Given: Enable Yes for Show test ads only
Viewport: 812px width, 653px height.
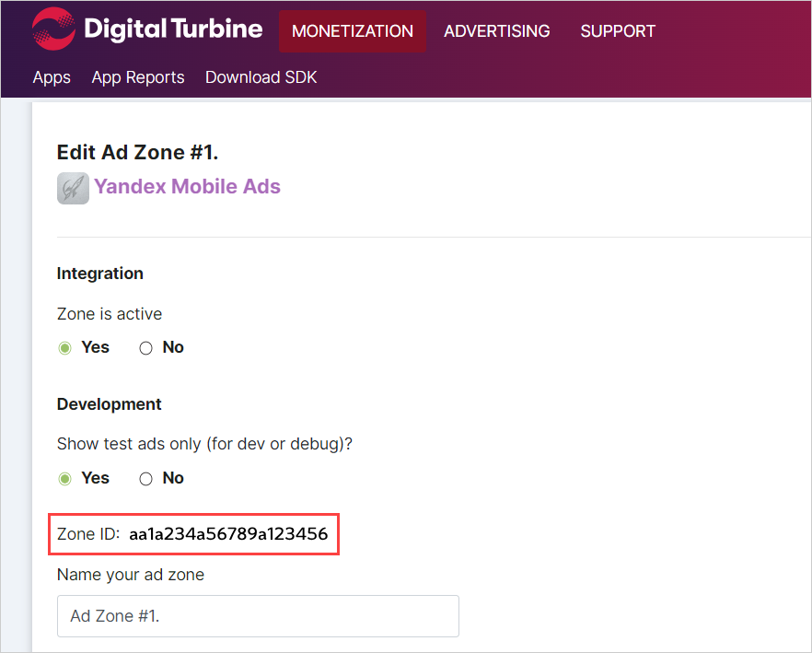Looking at the screenshot, I should click(x=65, y=479).
